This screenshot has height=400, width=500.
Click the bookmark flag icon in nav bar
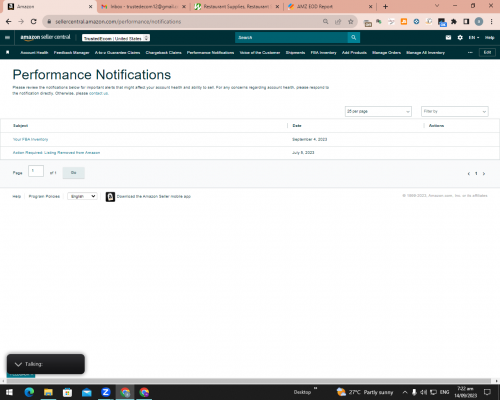[x=8, y=52]
